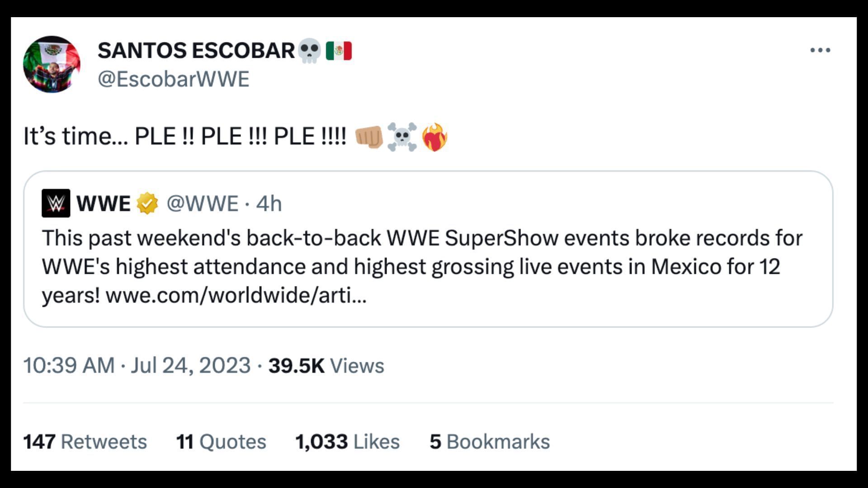Open the 147 Retweets list
868x488 pixels.
click(85, 441)
